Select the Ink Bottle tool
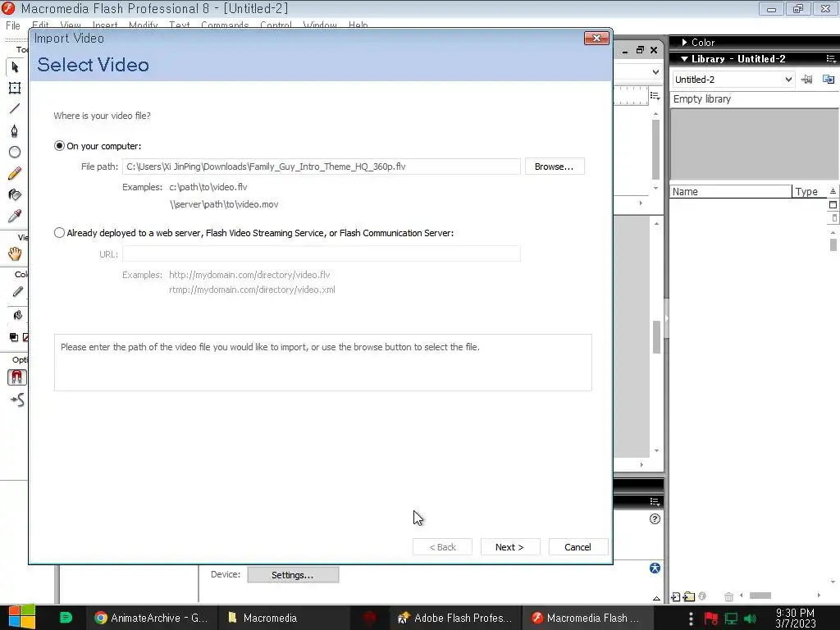This screenshot has width=840, height=630. [x=15, y=195]
